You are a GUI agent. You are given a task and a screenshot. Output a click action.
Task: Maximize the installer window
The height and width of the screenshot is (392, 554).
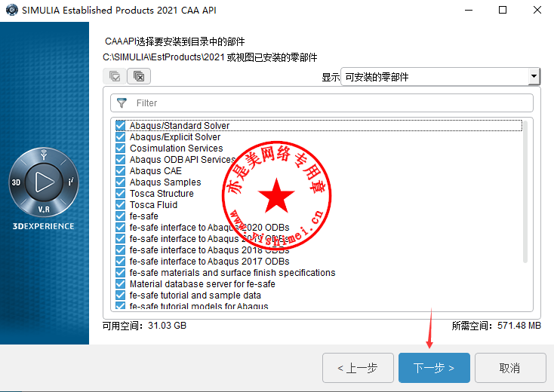pyautogui.click(x=503, y=10)
